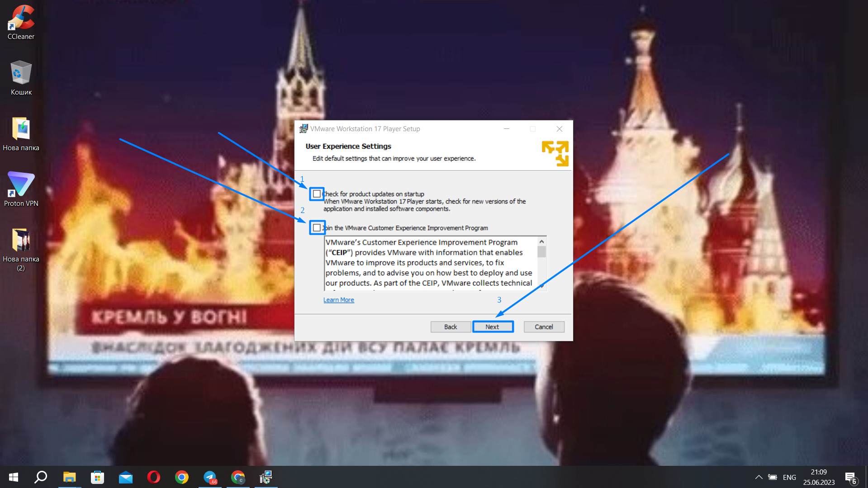Change ENG input language indicator

789,477
